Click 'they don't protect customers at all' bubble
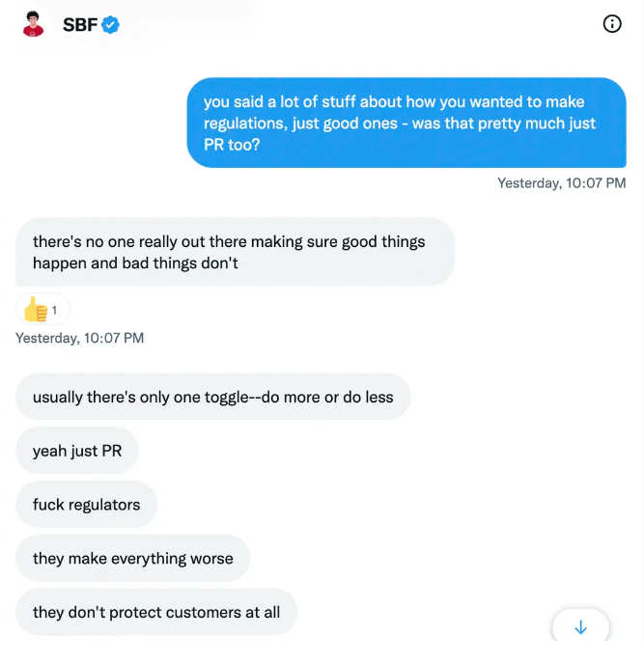This screenshot has height=663, width=644. 156,612
